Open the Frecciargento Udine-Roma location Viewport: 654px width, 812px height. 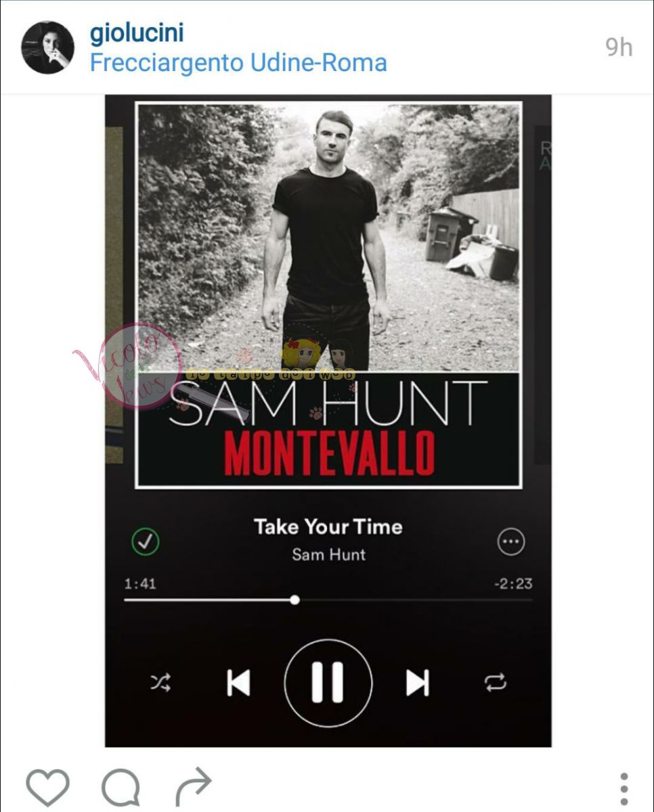pyautogui.click(x=238, y=63)
